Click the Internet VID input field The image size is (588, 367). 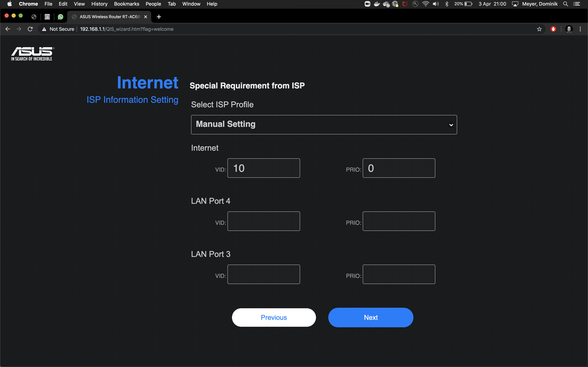click(263, 168)
